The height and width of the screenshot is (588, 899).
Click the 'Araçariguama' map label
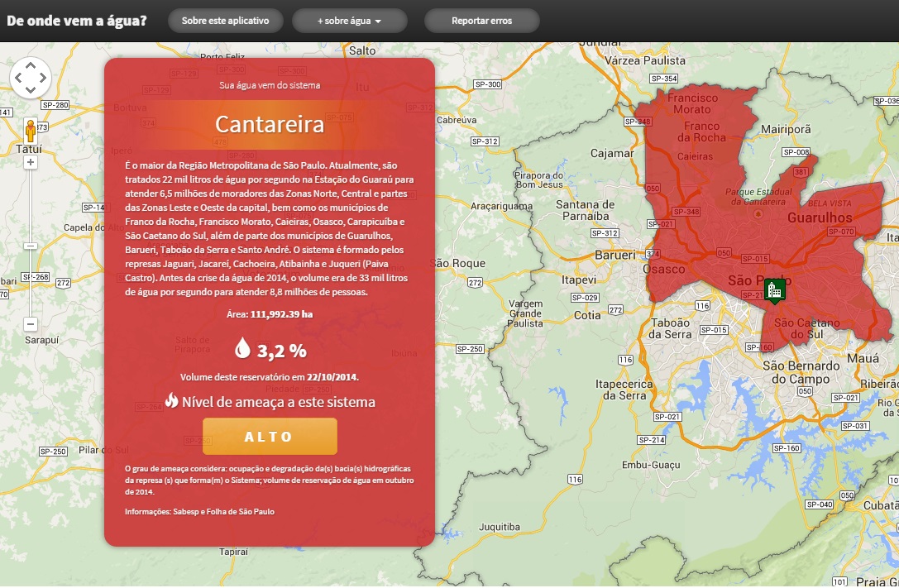coord(501,206)
